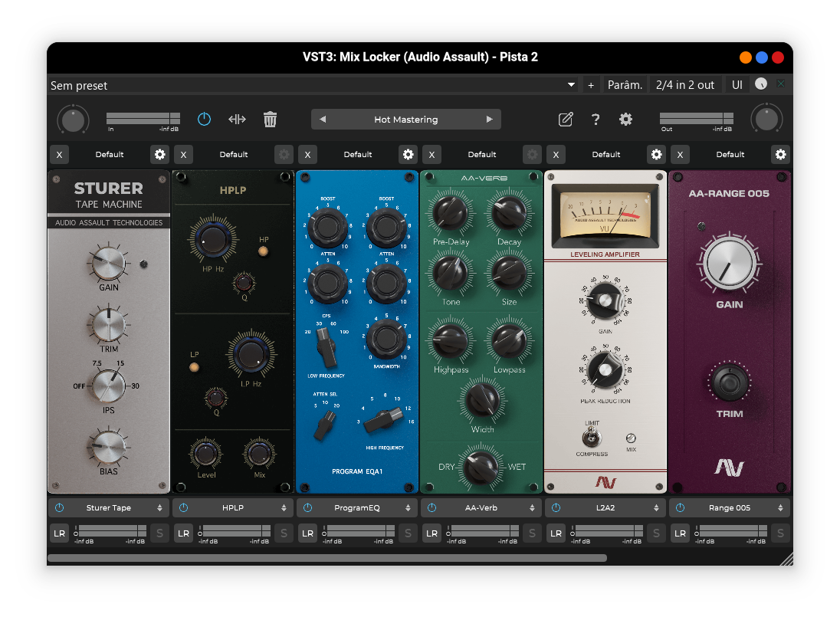The image size is (840, 617).
Task: Click the AA-Verb DRY/WET knob
Action: [481, 466]
